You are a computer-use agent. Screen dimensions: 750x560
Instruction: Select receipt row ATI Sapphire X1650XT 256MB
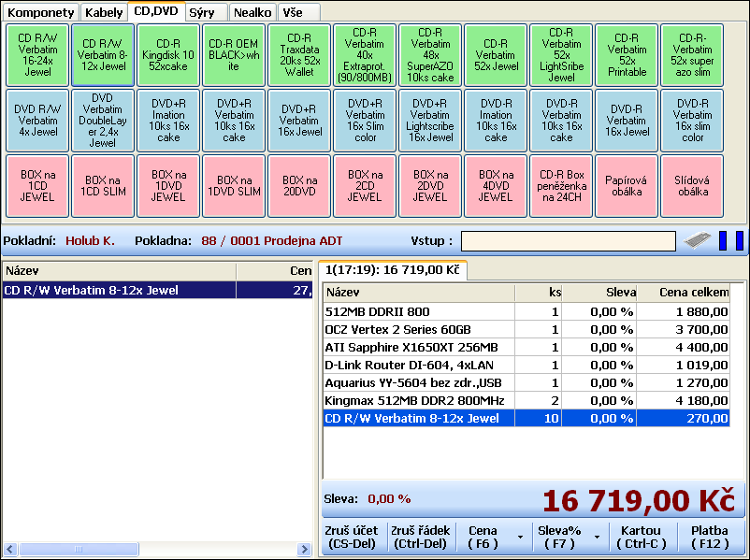pos(526,347)
